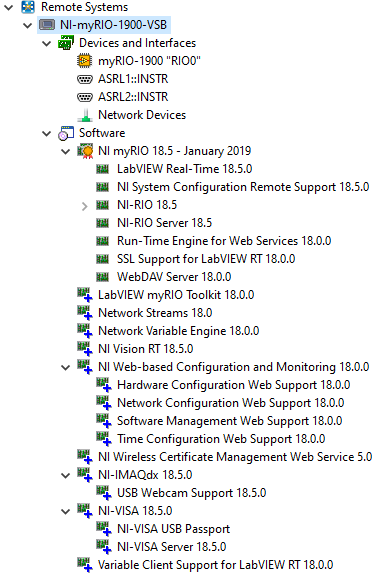Select LabVIEW Real-Time 18.5.0 text
The image size is (384, 576).
(184, 169)
